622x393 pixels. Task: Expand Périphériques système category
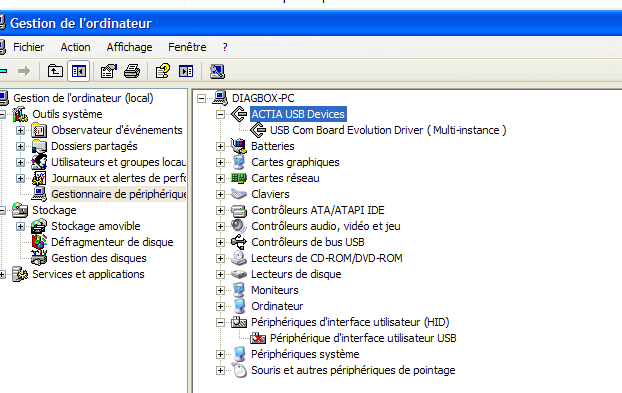click(221, 354)
